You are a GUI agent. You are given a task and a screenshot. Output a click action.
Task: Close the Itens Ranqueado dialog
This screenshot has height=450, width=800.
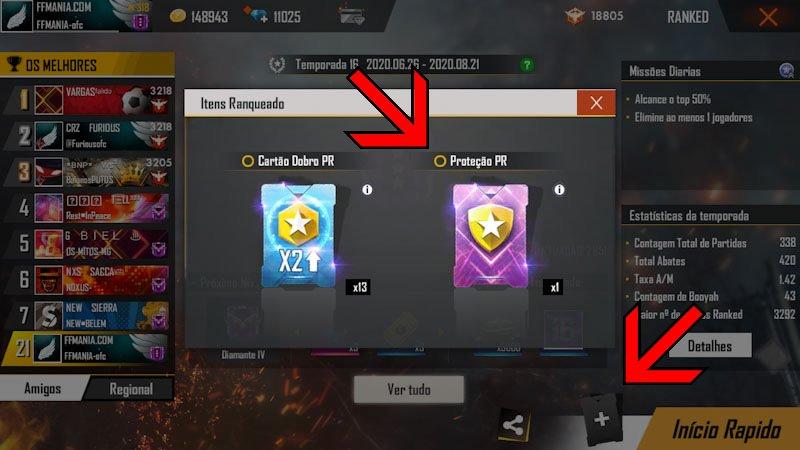pos(596,103)
